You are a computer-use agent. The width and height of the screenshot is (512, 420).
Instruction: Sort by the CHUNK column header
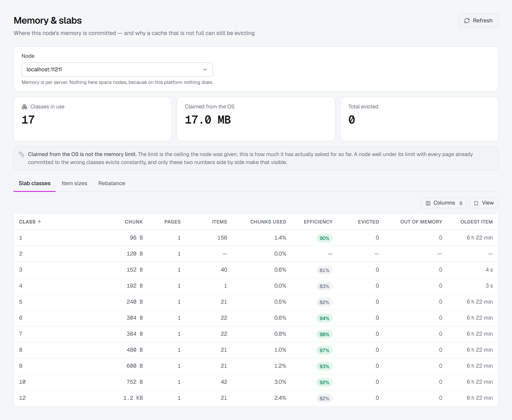tap(133, 222)
